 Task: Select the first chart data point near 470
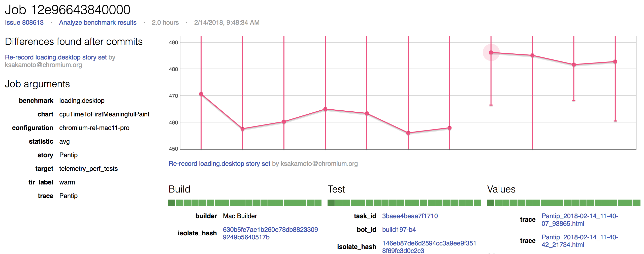[x=201, y=94]
